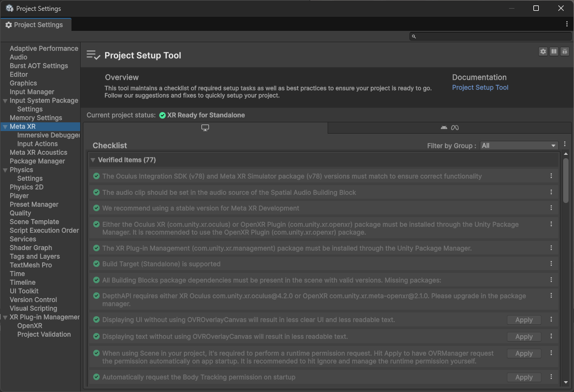Apply the OVROverlayCanvas UI display fix
Viewport: 574px width, 392px height.
pyautogui.click(x=524, y=320)
